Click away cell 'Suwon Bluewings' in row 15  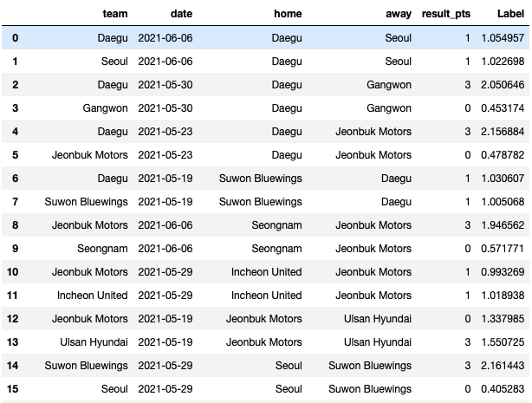pyautogui.click(x=370, y=390)
